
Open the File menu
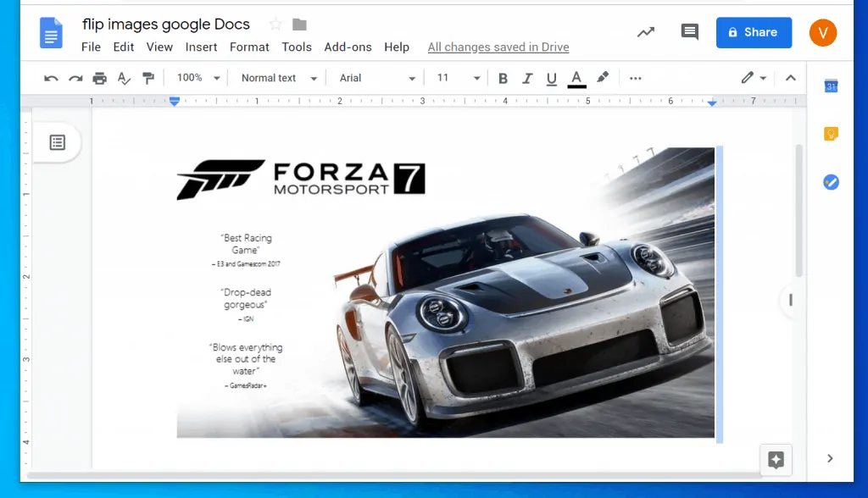91,47
